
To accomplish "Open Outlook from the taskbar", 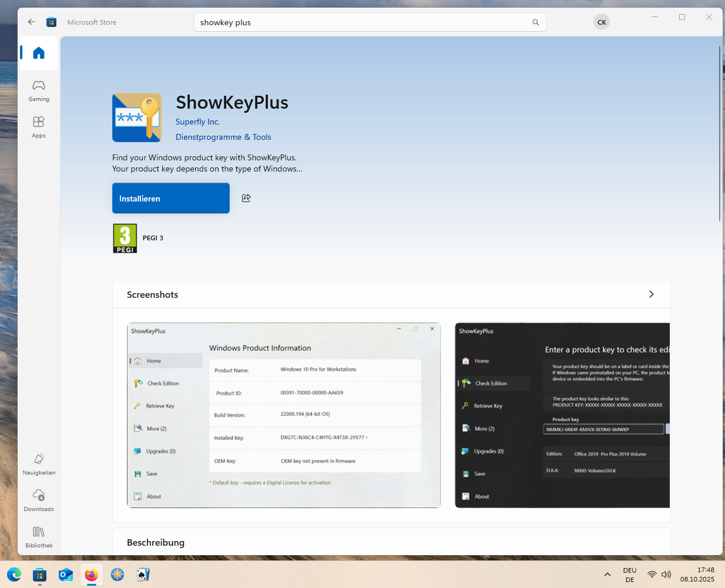I will tap(66, 574).
